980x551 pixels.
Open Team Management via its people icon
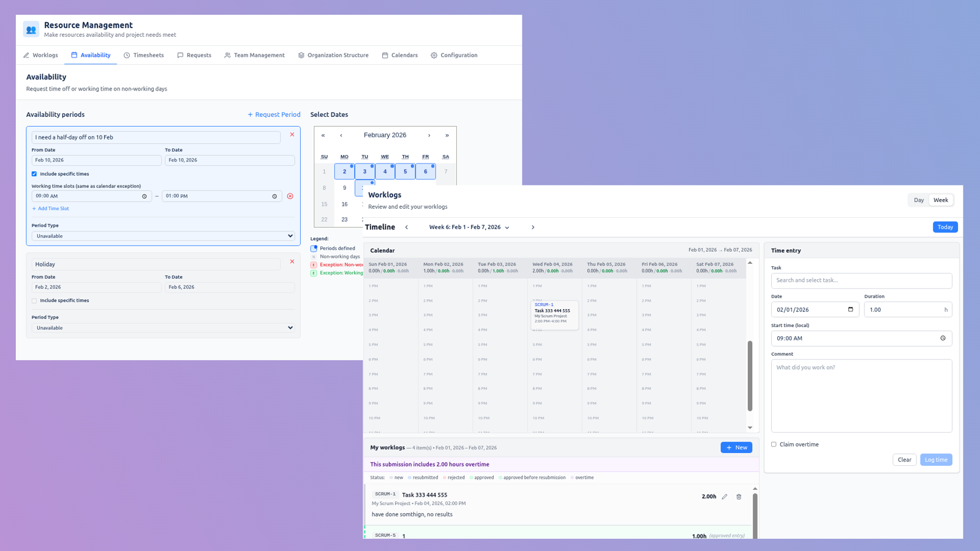point(227,55)
